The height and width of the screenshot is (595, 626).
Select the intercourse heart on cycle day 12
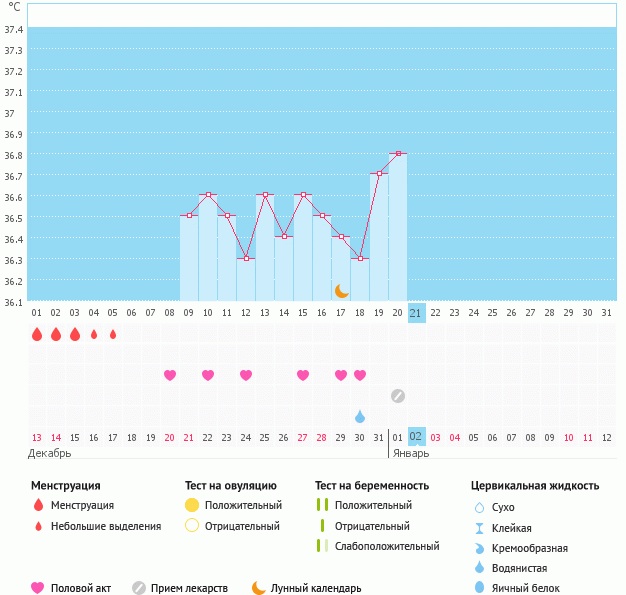point(246,375)
